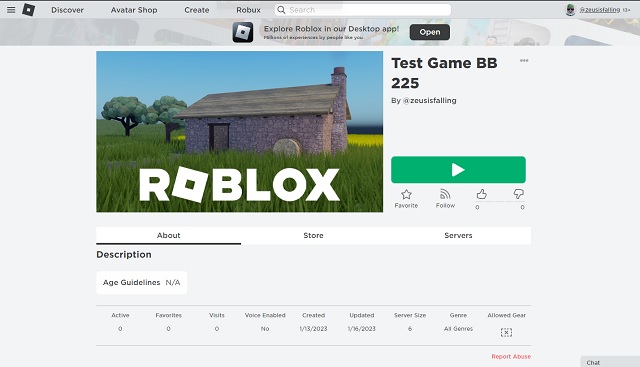The image size is (640, 367).
Task: Open the Robux page
Action: 248,10
